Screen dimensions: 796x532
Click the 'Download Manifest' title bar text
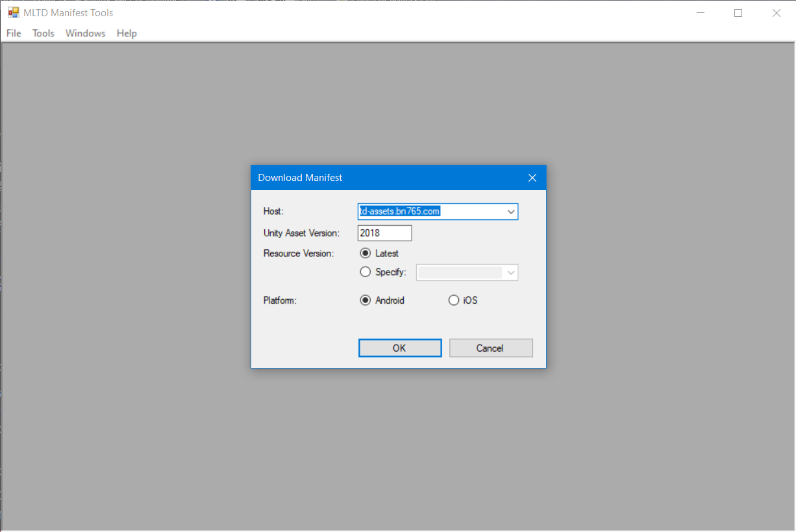click(x=300, y=178)
